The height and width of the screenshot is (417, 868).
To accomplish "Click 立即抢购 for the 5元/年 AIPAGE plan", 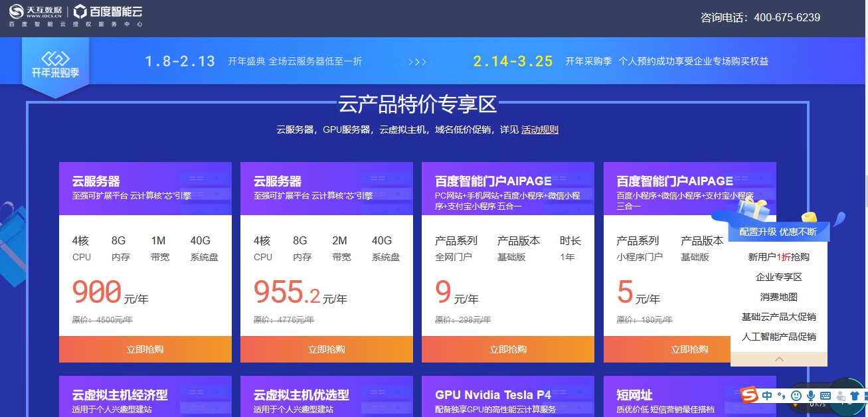I will [689, 349].
